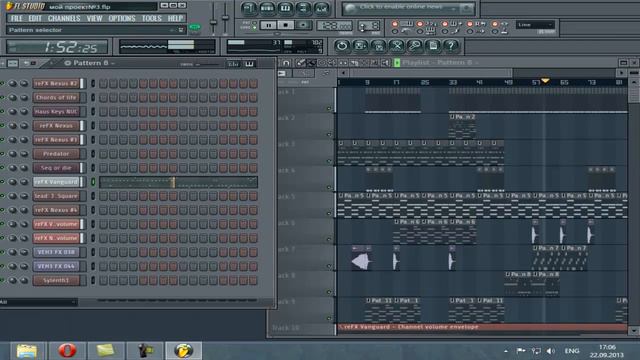
Task: Toggle wait for input to start playing
Action: pyautogui.click(x=420, y=31)
